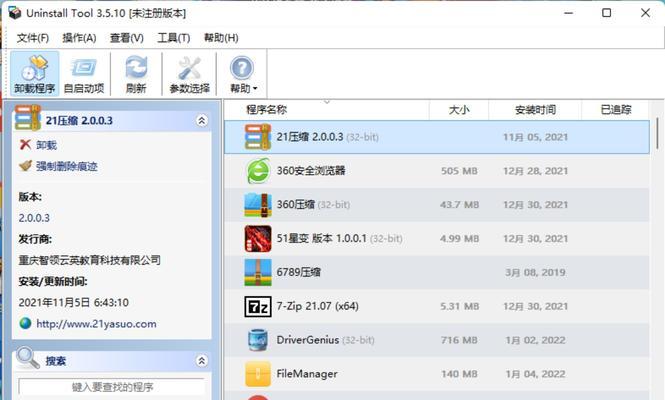Screen dimensions: 665x400
Task: Click the globe icon beside website link
Action: coord(25,323)
